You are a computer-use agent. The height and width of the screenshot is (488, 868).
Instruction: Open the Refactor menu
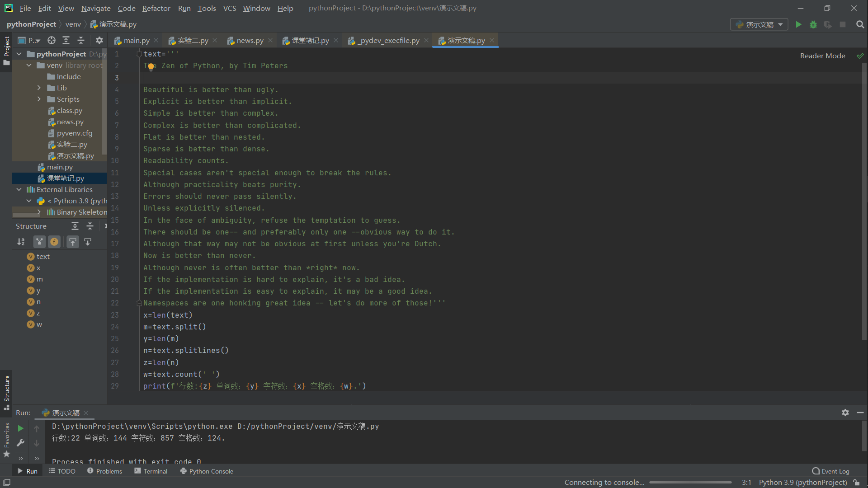click(x=156, y=8)
